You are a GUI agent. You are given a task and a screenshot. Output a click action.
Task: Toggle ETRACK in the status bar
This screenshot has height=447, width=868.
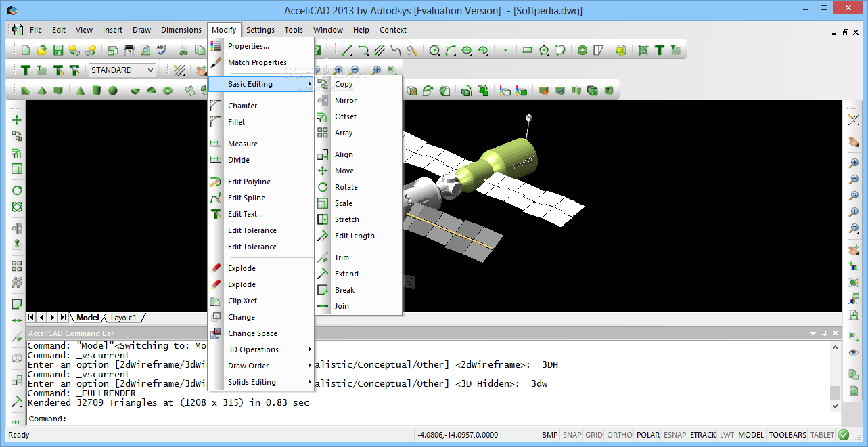click(x=703, y=435)
